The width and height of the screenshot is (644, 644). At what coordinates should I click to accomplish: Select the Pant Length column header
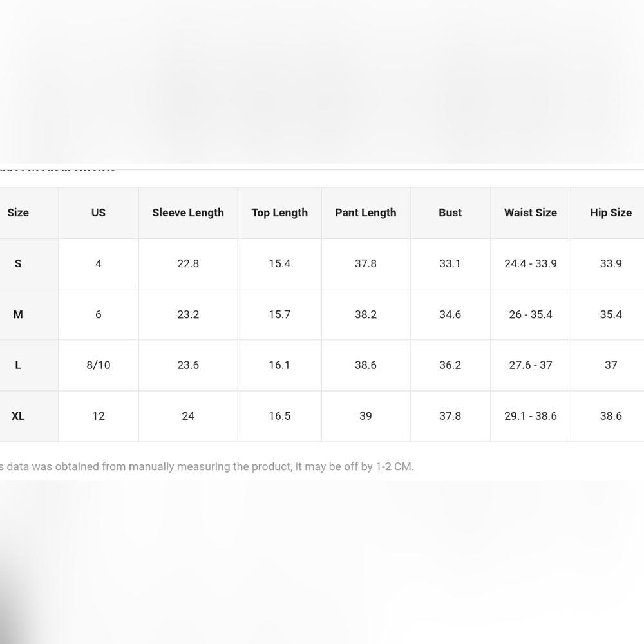pyautogui.click(x=366, y=213)
